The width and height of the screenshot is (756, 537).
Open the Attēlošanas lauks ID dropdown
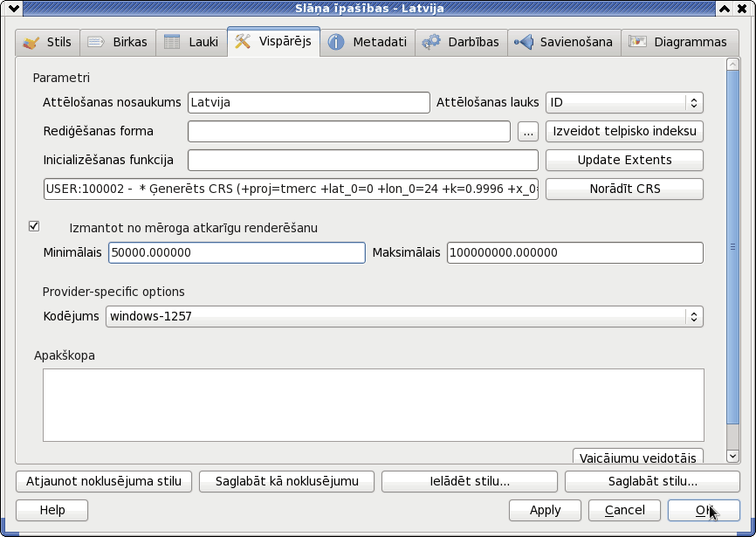(x=624, y=102)
